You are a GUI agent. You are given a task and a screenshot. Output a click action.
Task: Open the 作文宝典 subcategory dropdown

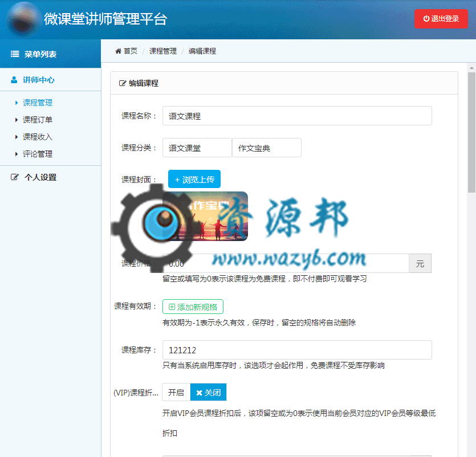pyautogui.click(x=267, y=148)
